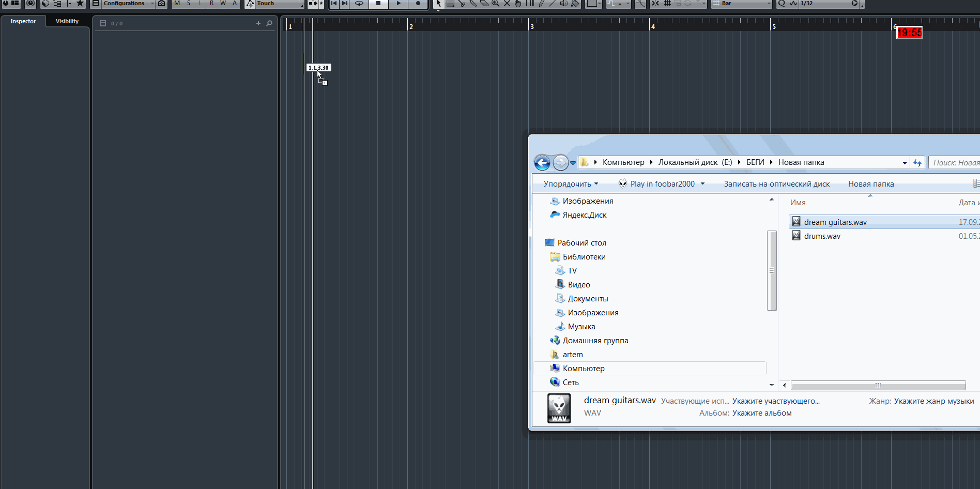Open the Configurations dropdown
The width and height of the screenshot is (980, 489).
click(128, 3)
